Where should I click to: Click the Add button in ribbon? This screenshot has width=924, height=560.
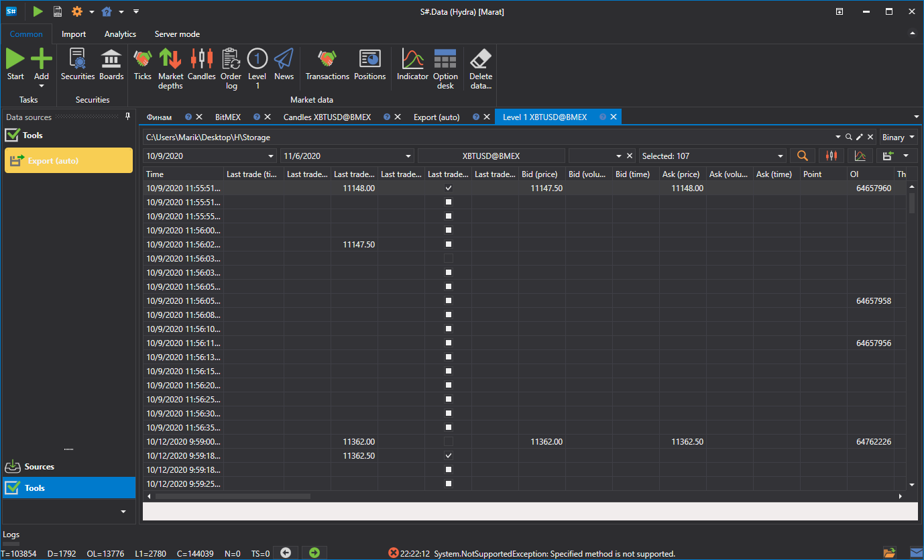pos(42,65)
